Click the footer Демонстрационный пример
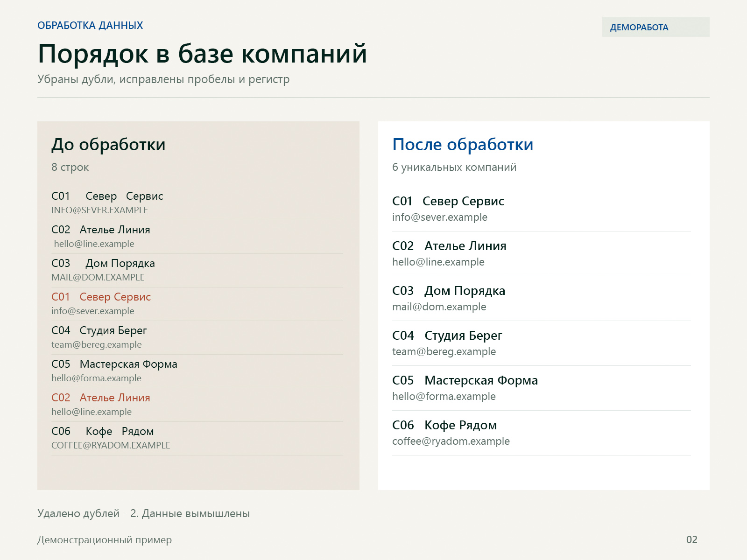The height and width of the screenshot is (560, 747). pyautogui.click(x=105, y=540)
